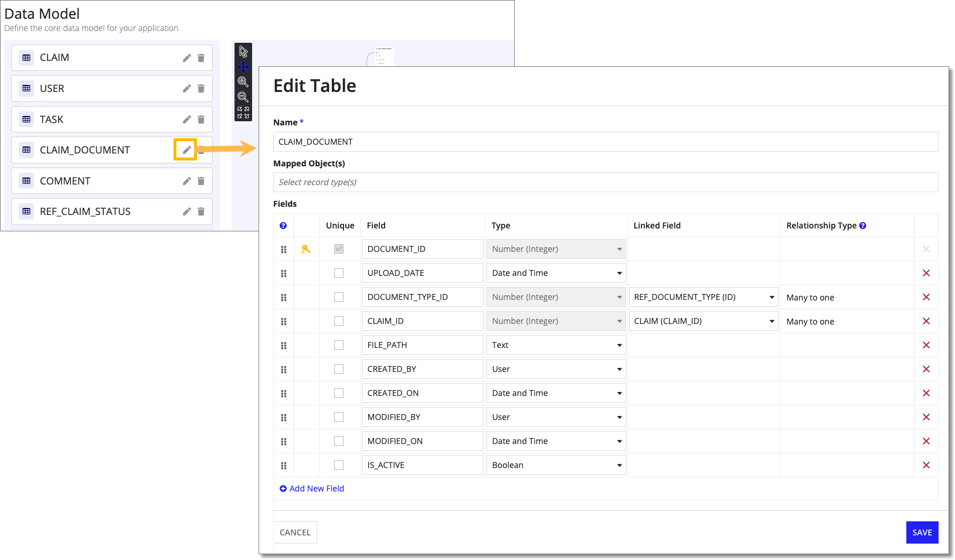Image resolution: width=955 pixels, height=560 pixels.
Task: Click the MODIFIED_BY field name input
Action: pos(423,417)
